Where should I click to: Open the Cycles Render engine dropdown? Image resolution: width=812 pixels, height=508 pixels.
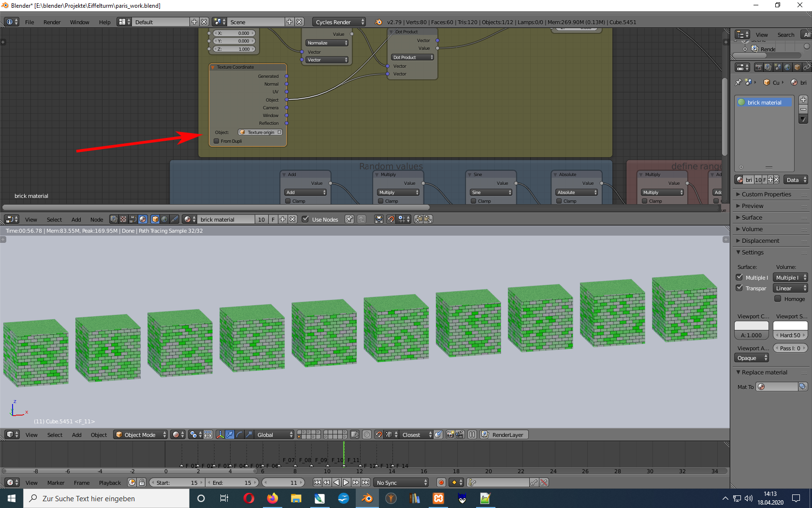tap(339, 22)
